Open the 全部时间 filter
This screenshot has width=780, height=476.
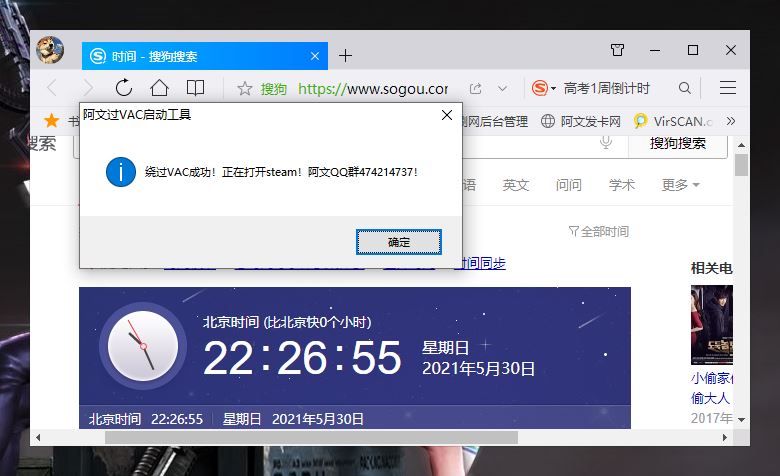pos(598,231)
